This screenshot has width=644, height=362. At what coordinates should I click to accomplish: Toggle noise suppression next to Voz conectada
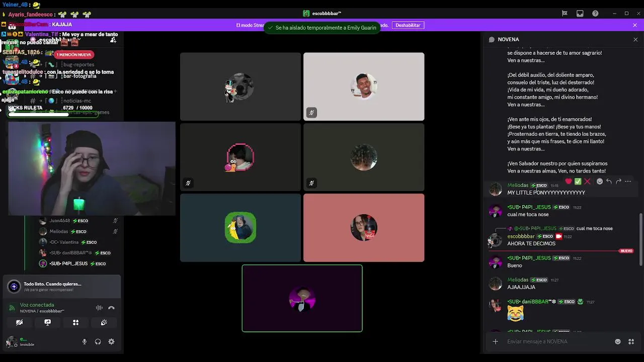coord(99,308)
